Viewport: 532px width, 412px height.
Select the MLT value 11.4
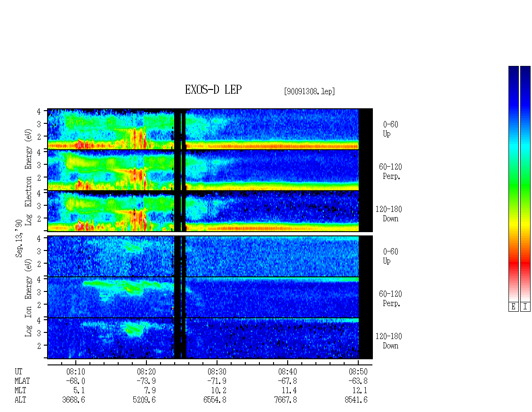coord(290,391)
